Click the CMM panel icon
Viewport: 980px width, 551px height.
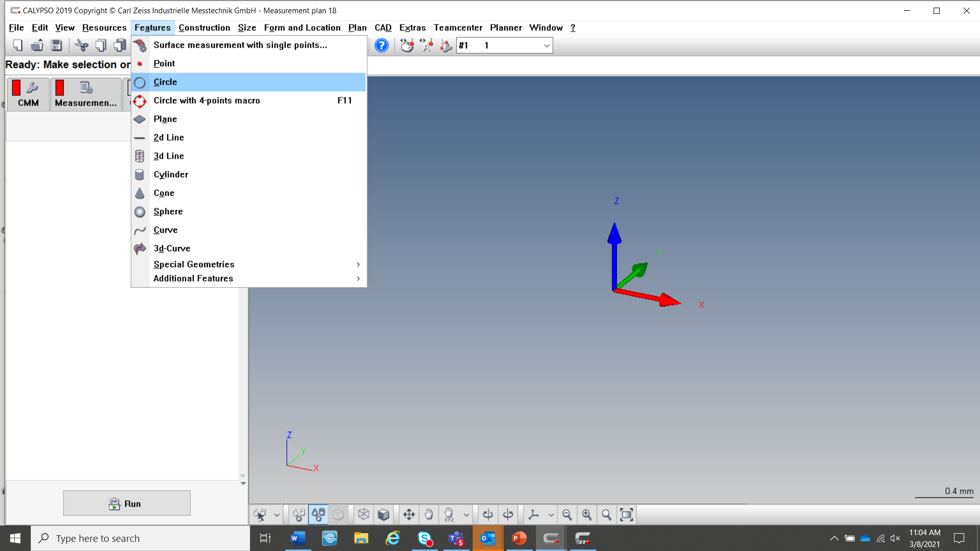(x=28, y=94)
